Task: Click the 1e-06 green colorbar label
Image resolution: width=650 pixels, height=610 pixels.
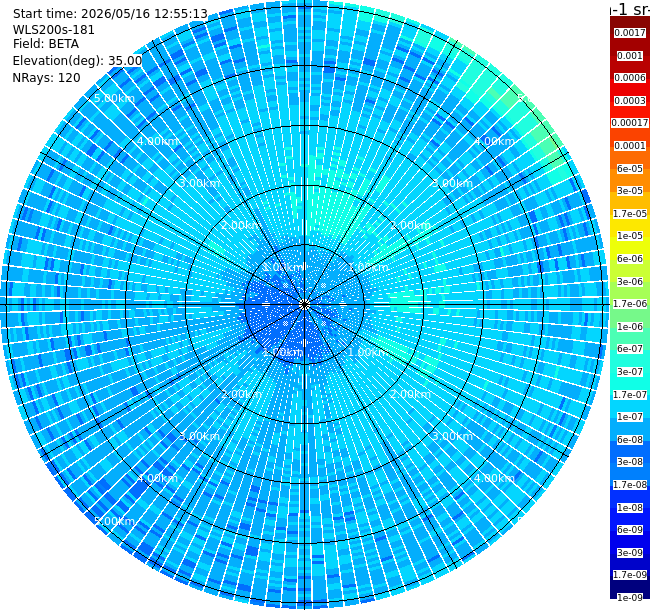Action: 630,327
